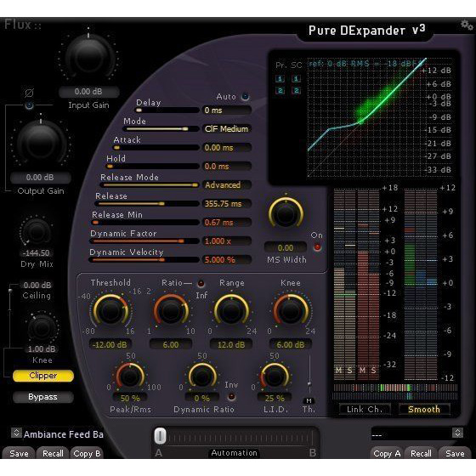The width and height of the screenshot is (476, 476).
Task: Click the Threshold -12.00 dB field
Action: [x=110, y=345]
